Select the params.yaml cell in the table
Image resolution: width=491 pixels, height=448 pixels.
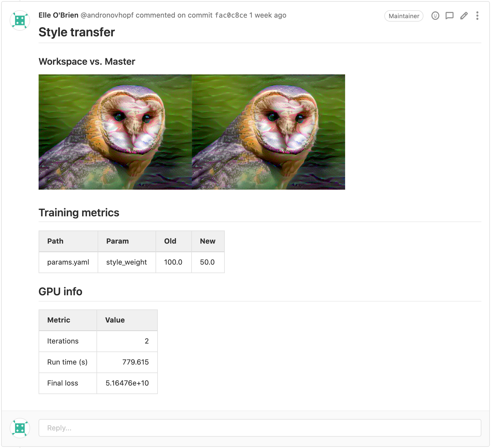click(x=68, y=262)
